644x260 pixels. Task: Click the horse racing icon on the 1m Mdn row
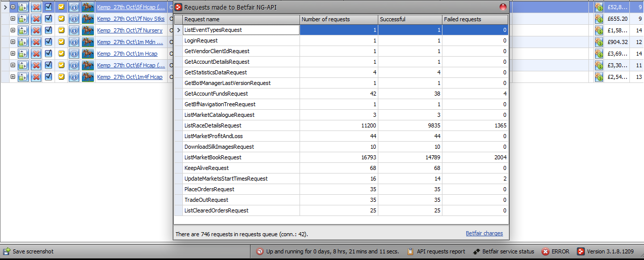[88, 42]
